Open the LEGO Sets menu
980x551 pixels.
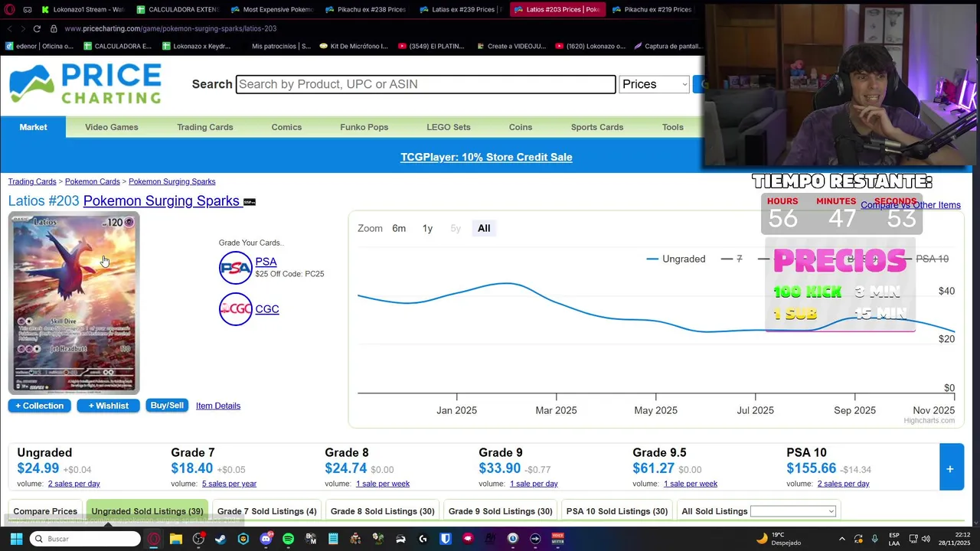(x=449, y=127)
